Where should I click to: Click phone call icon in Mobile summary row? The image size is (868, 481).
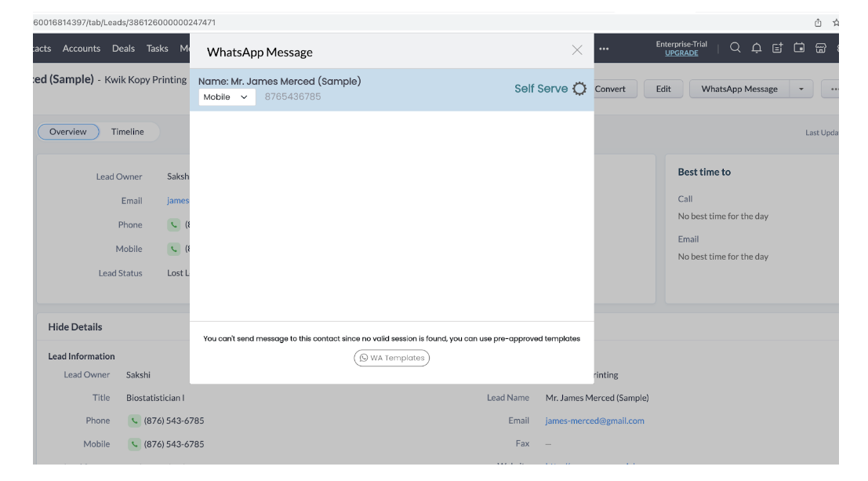point(174,249)
